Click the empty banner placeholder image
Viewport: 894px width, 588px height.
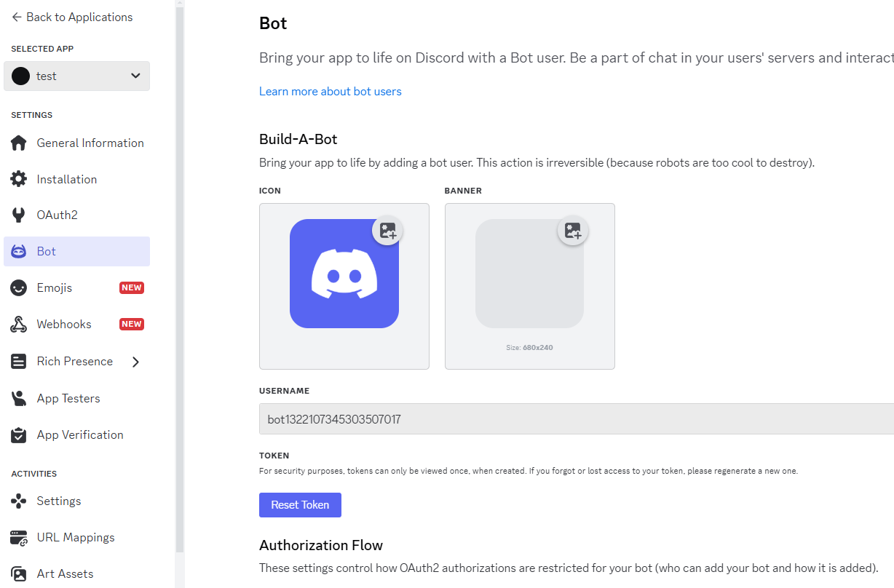(530, 274)
